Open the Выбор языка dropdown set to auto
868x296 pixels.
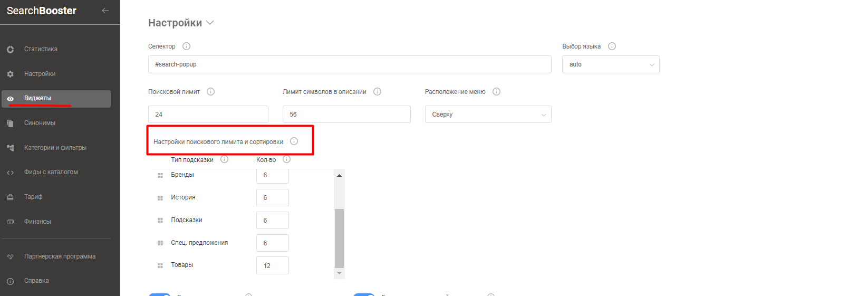[610, 64]
